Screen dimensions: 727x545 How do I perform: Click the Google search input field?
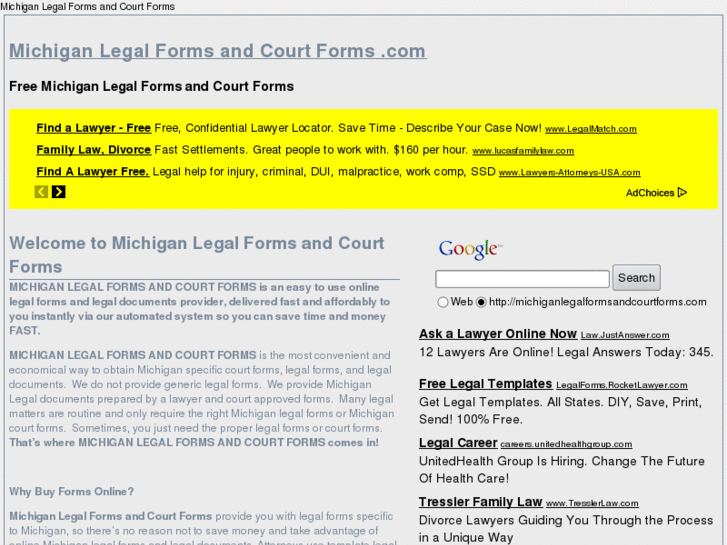tap(522, 279)
